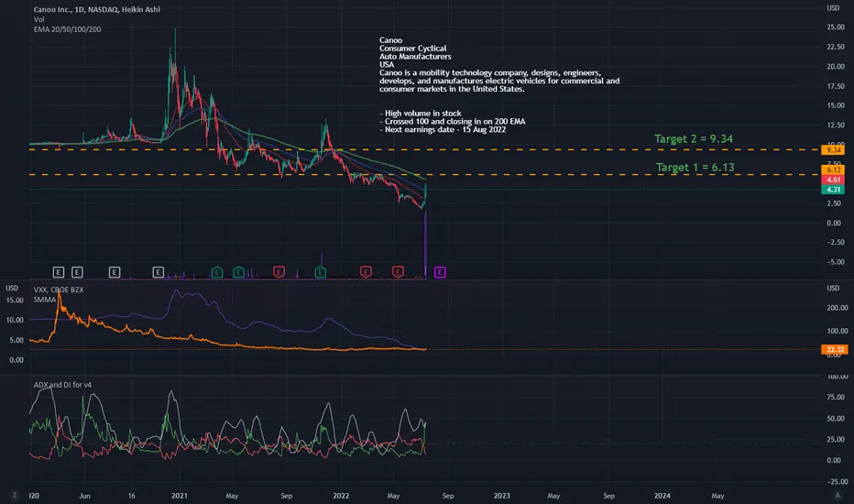Click the USD label left of the VXX pane
The width and height of the screenshot is (854, 504).
11,288
